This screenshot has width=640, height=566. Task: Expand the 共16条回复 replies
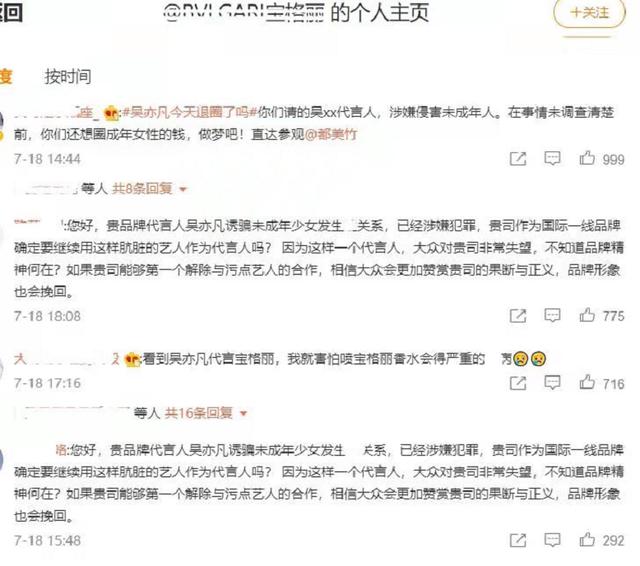[199, 413]
